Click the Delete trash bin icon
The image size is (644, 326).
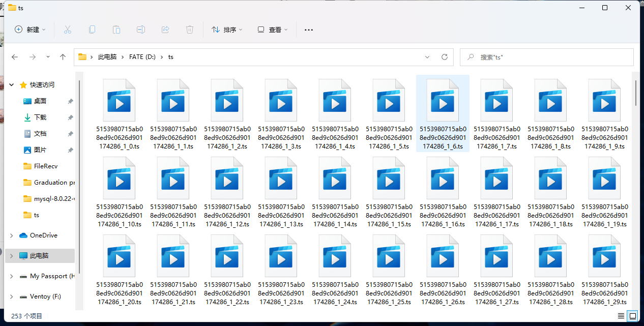[x=190, y=29]
